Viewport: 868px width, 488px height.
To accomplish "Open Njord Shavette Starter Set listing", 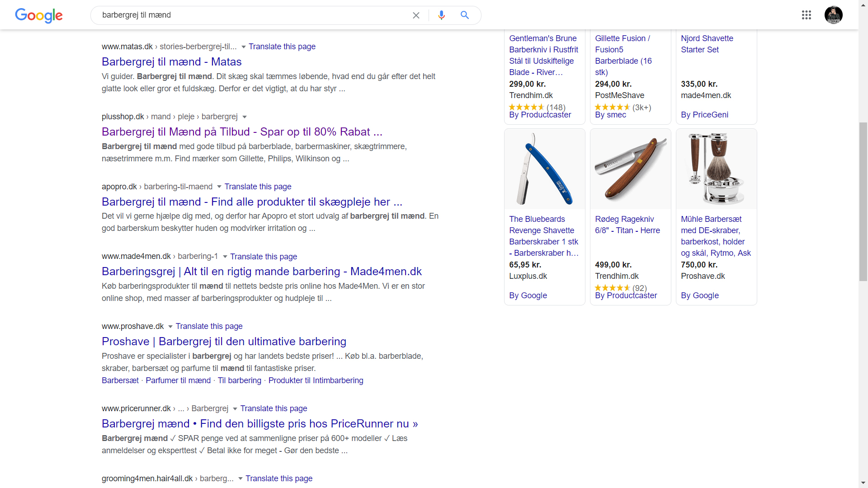I will [707, 44].
